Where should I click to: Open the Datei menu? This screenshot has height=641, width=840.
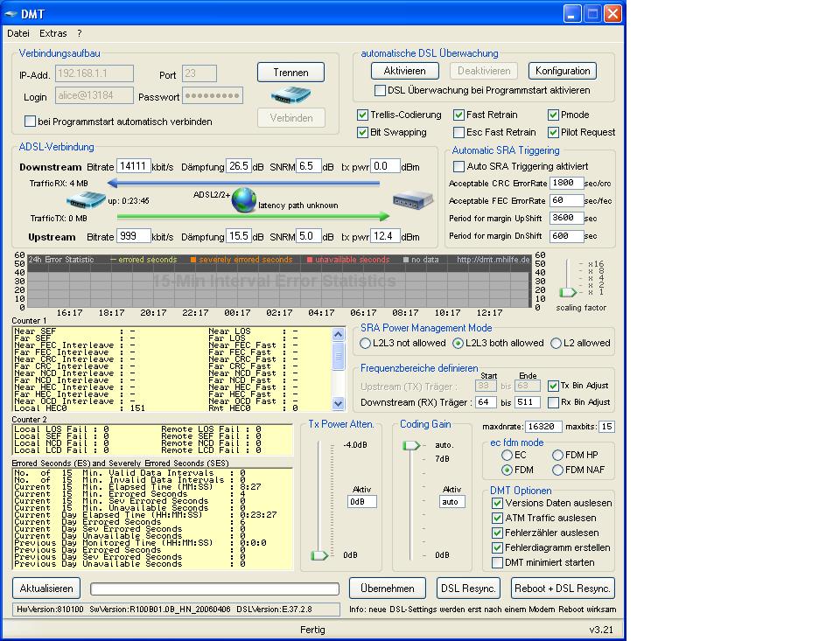pyautogui.click(x=18, y=33)
